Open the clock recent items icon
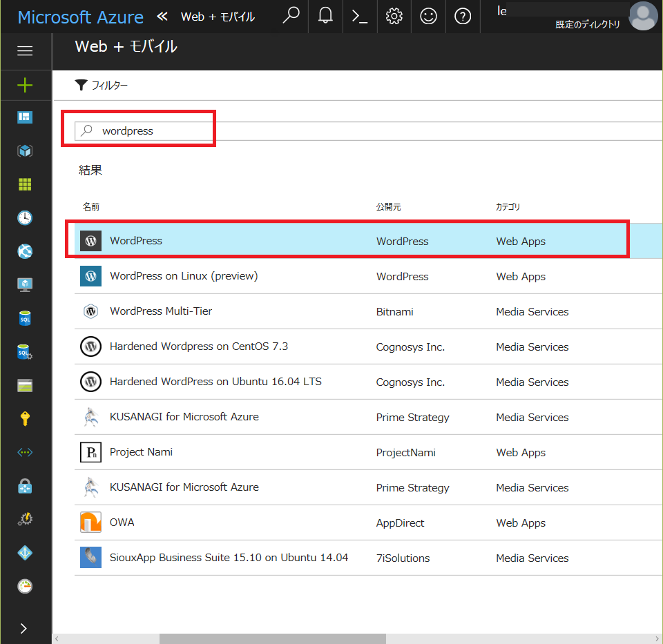This screenshot has height=644, width=663. tap(25, 217)
